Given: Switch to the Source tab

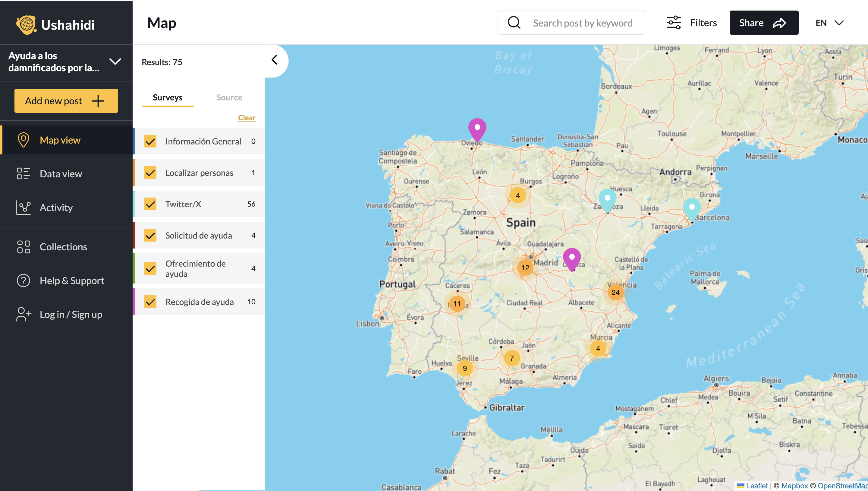Looking at the screenshot, I should [x=229, y=97].
